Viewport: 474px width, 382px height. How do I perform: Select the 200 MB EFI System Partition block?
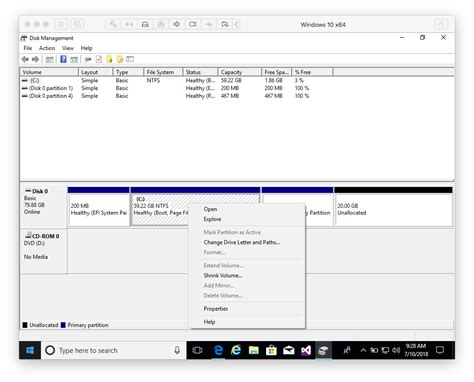[99, 206]
